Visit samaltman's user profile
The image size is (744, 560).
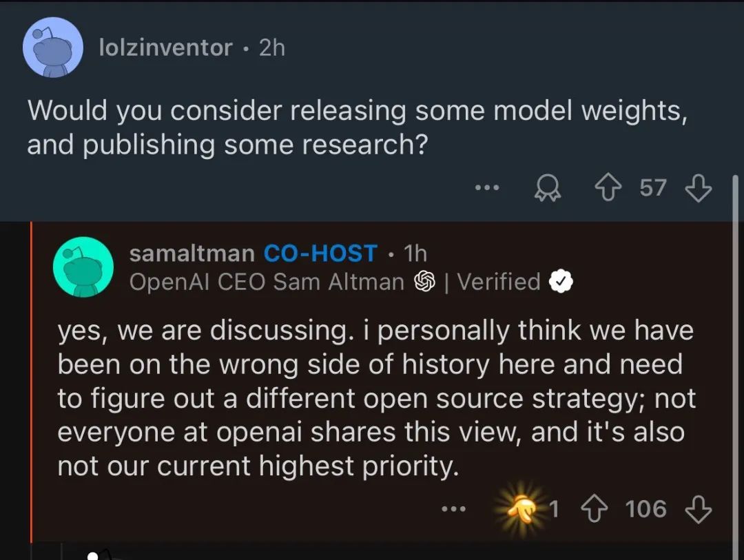[x=192, y=253]
